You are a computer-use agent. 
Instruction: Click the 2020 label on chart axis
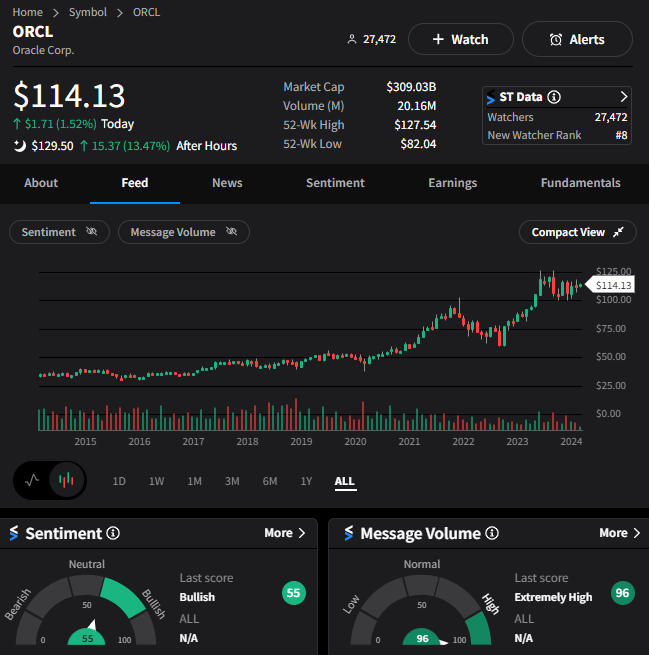coord(355,442)
